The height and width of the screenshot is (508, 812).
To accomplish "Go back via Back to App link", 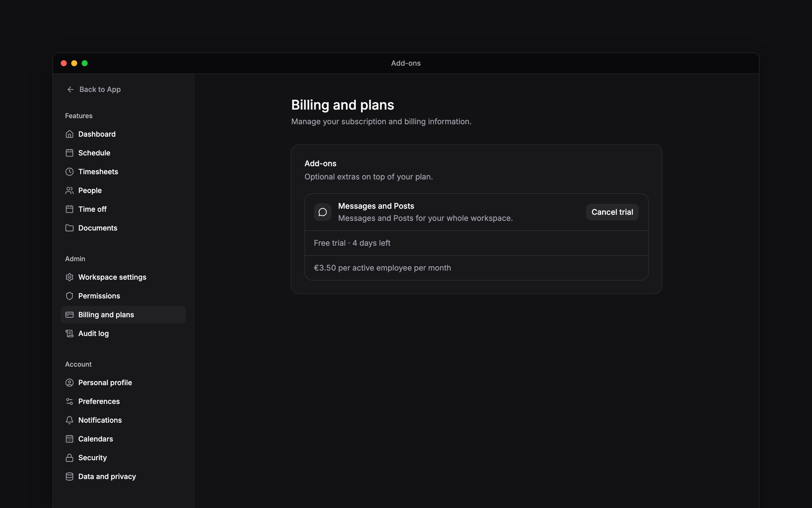I will click(x=94, y=89).
